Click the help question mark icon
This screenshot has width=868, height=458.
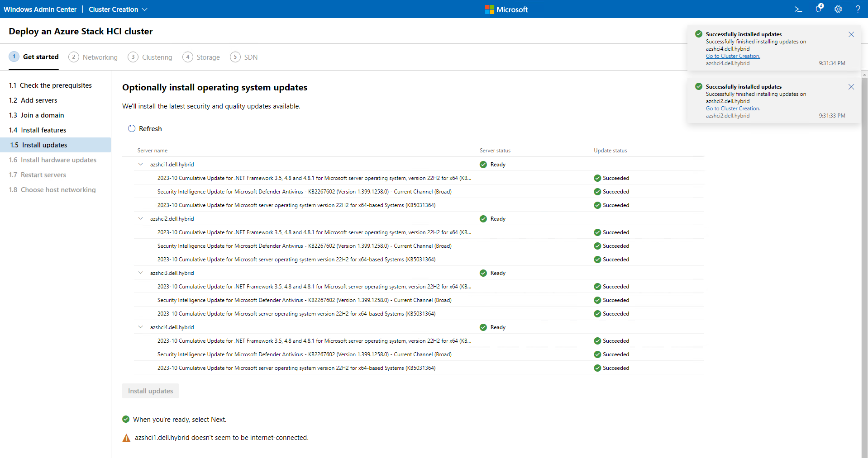858,9
